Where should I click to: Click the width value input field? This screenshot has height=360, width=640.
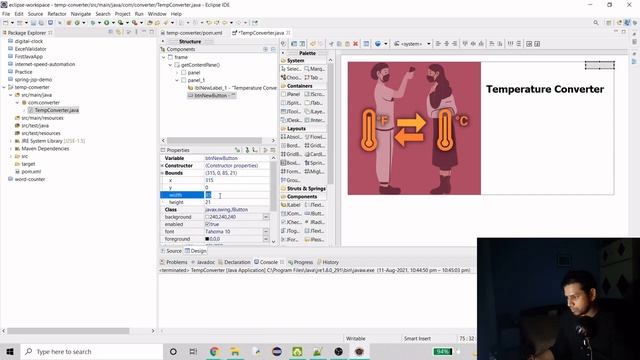[x=237, y=195]
